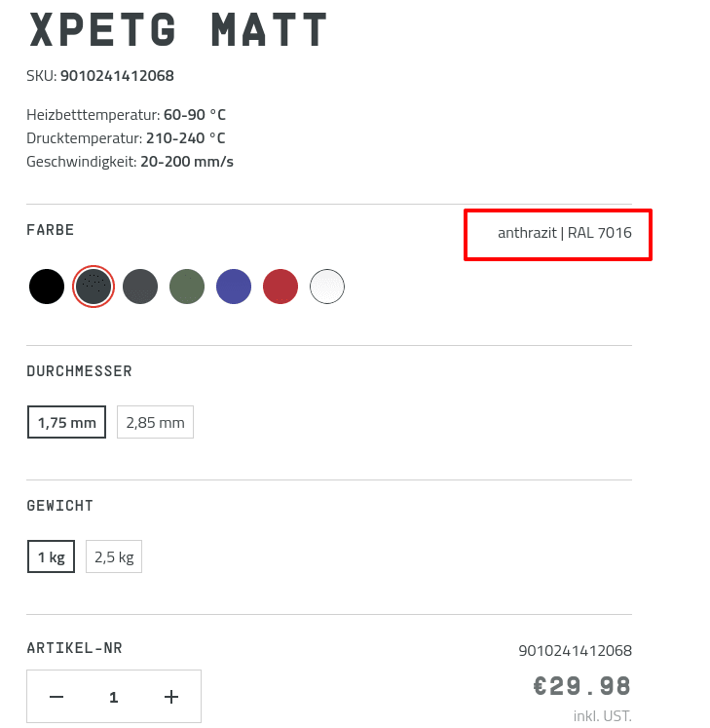Increase quantity with the plus icon
Image resolution: width=710 pixels, height=728 pixels.
point(171,697)
